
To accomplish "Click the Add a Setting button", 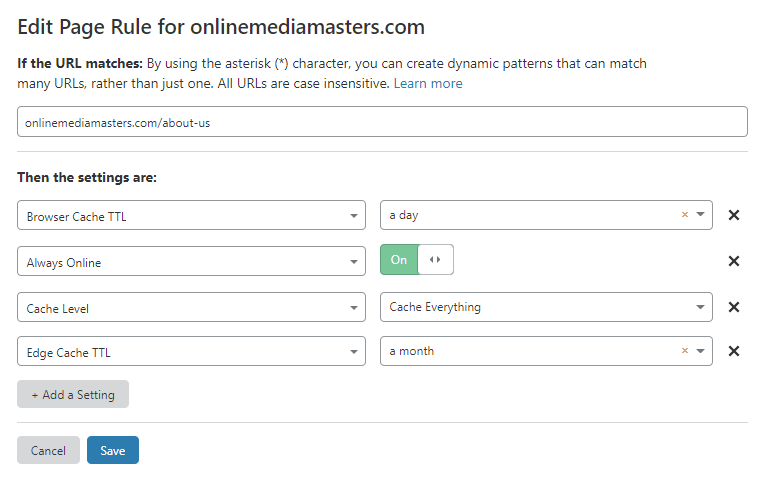I will pos(73,394).
